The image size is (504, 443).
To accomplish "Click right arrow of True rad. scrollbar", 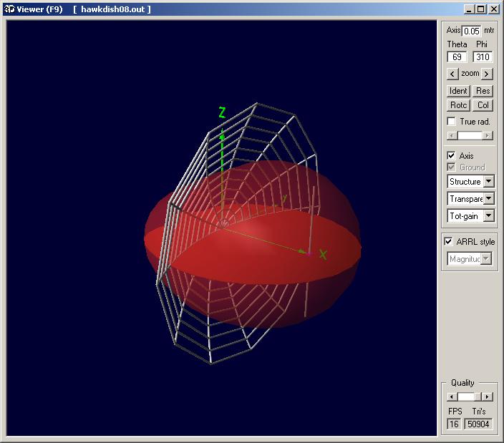I will click(x=488, y=135).
